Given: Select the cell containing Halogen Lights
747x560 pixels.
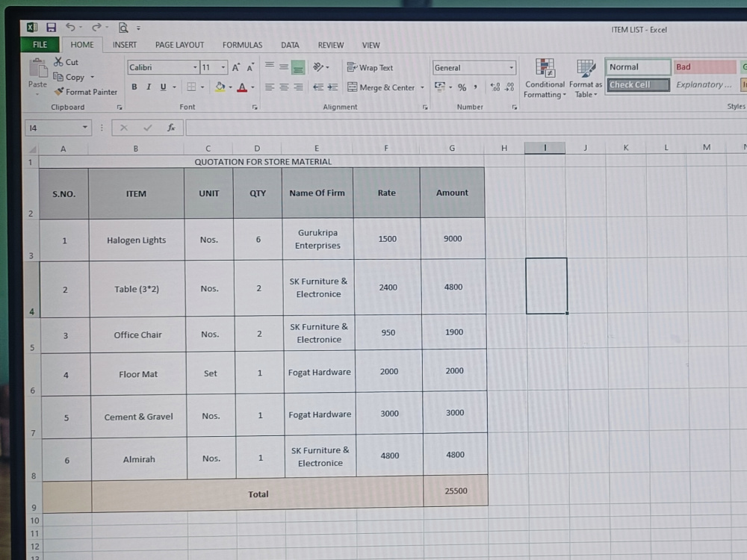Looking at the screenshot, I should pyautogui.click(x=136, y=240).
